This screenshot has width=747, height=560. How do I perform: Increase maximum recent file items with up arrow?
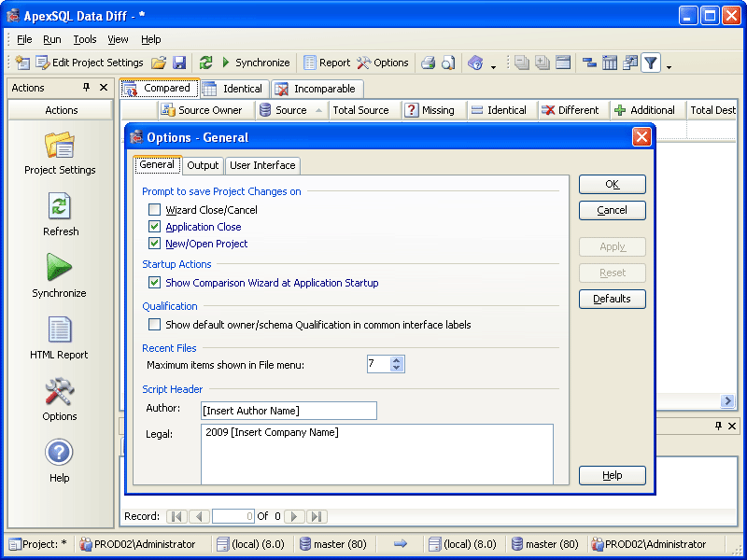(397, 360)
